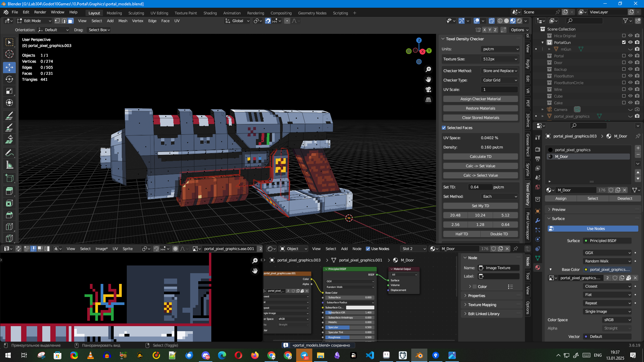644x362 pixels.
Task: Switch orthographic/perspective grid icon
Action: point(428,100)
